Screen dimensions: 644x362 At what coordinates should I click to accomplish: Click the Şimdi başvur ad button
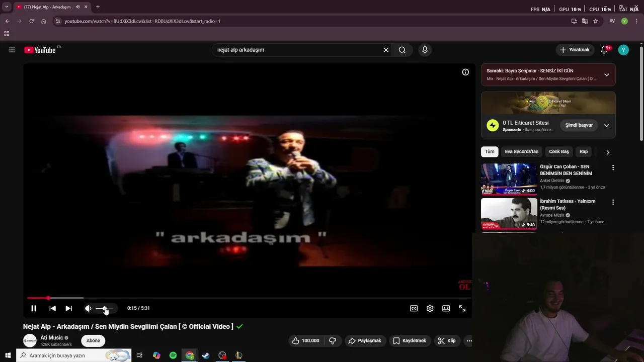[579, 125]
